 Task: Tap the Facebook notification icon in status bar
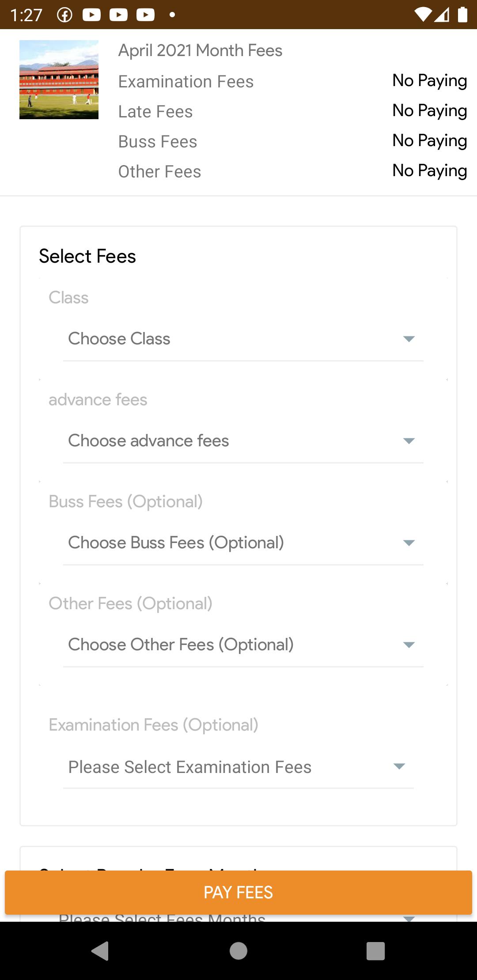65,15
